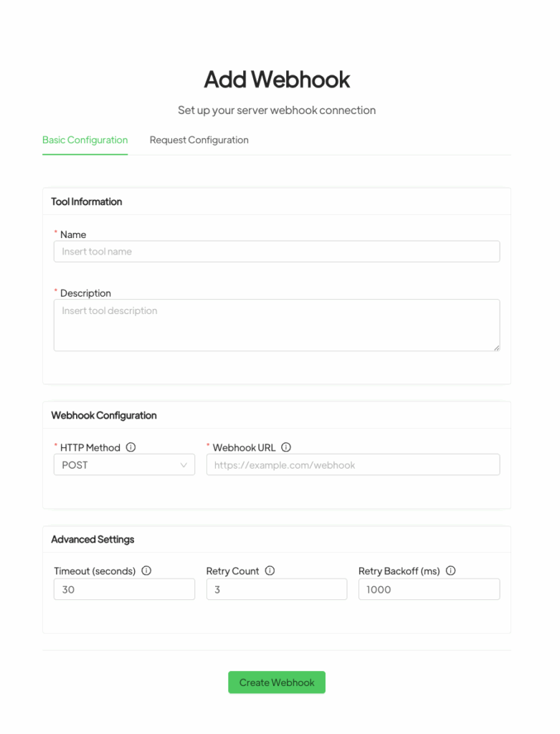Select the Timeout seconds field showing 30

click(x=124, y=590)
